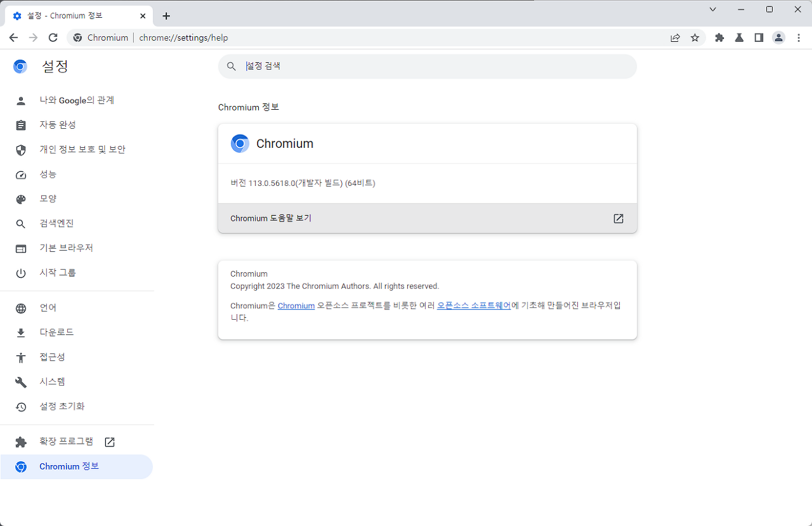Select the 설정 - Chromium 정보 browser tab
Screen dimensions: 812x526
tap(77, 16)
